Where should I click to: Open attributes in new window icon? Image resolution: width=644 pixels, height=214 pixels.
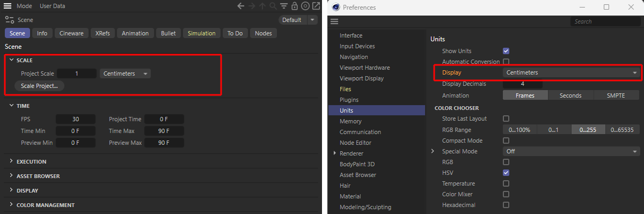point(316,6)
